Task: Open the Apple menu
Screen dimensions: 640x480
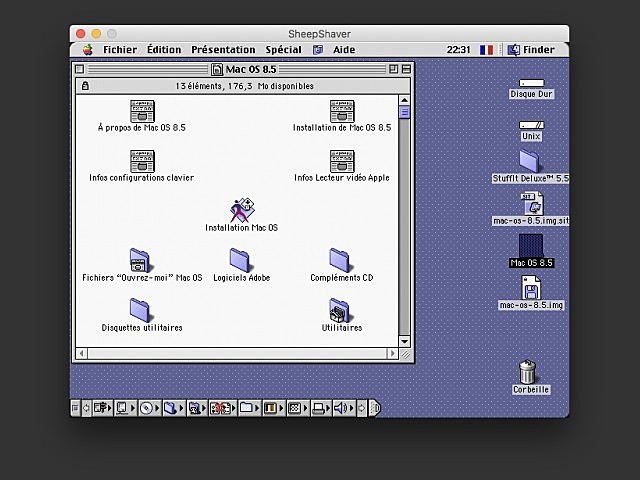Action: tap(87, 50)
